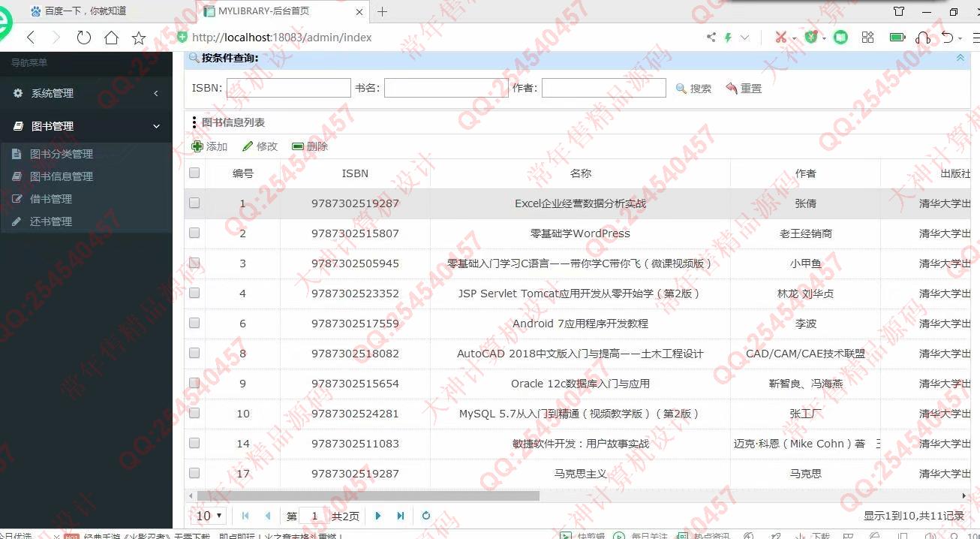Image resolution: width=980 pixels, height=539 pixels.
Task: Click the green lightning speed icon
Action: tap(728, 37)
